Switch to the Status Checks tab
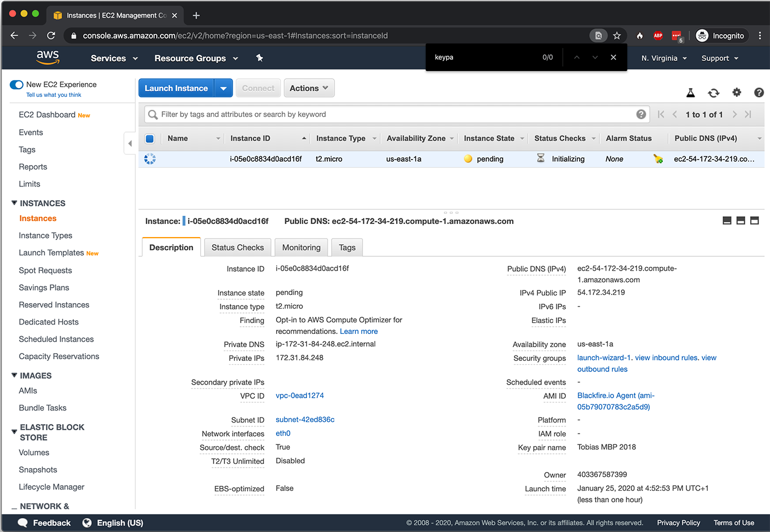The image size is (770, 532). 238,248
